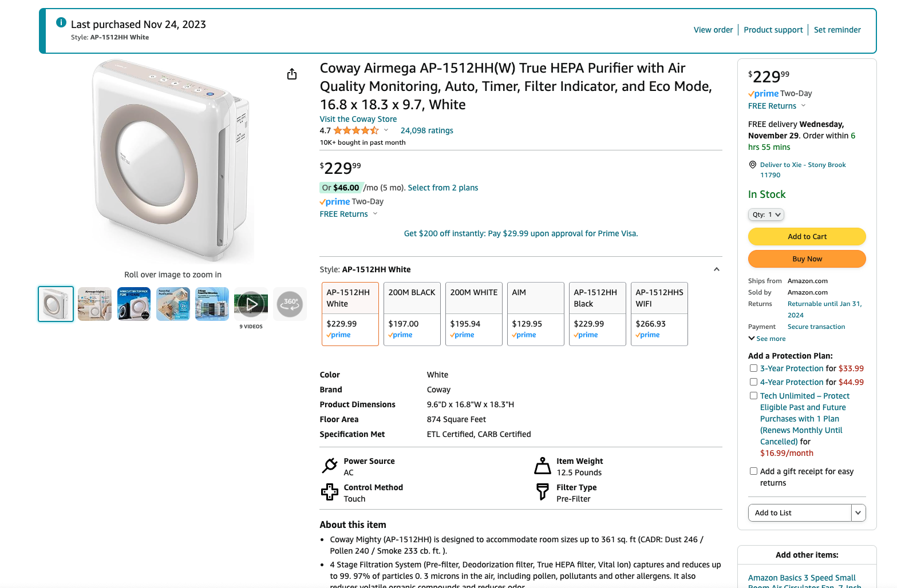Open the Qty quantity dropdown
The height and width of the screenshot is (588, 897).
766,214
